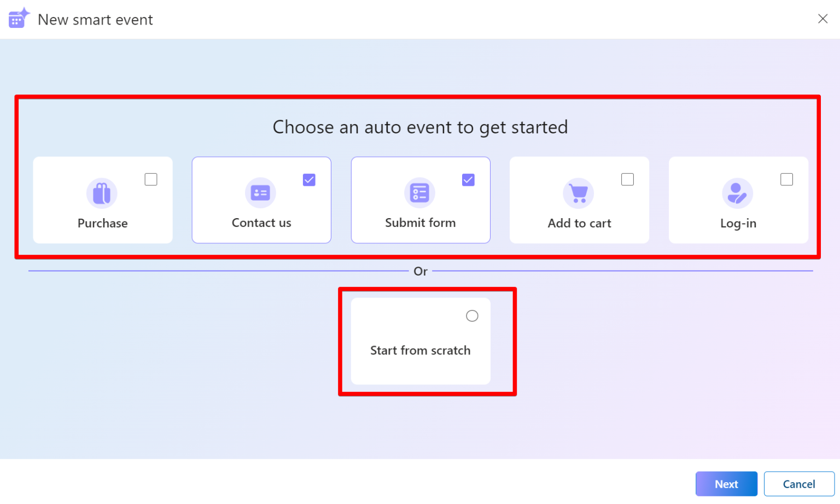Close the New smart event dialog
The width and height of the screenshot is (840, 504).
point(823,18)
